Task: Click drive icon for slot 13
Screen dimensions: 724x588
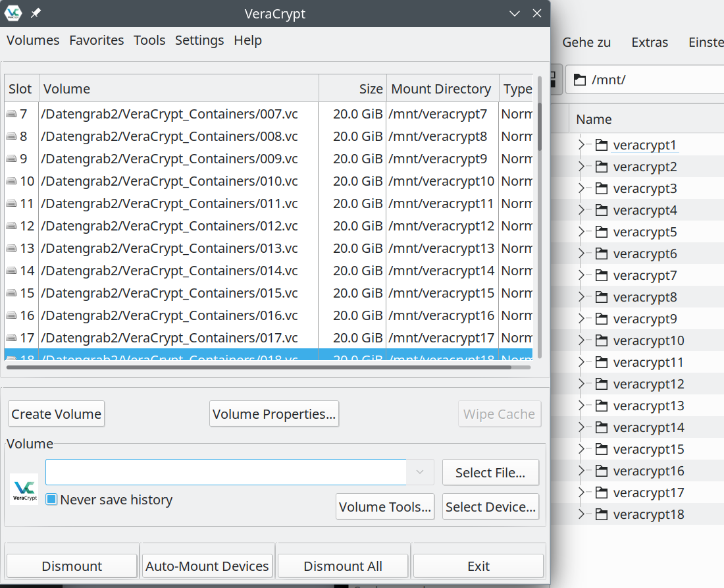Action: (x=11, y=248)
